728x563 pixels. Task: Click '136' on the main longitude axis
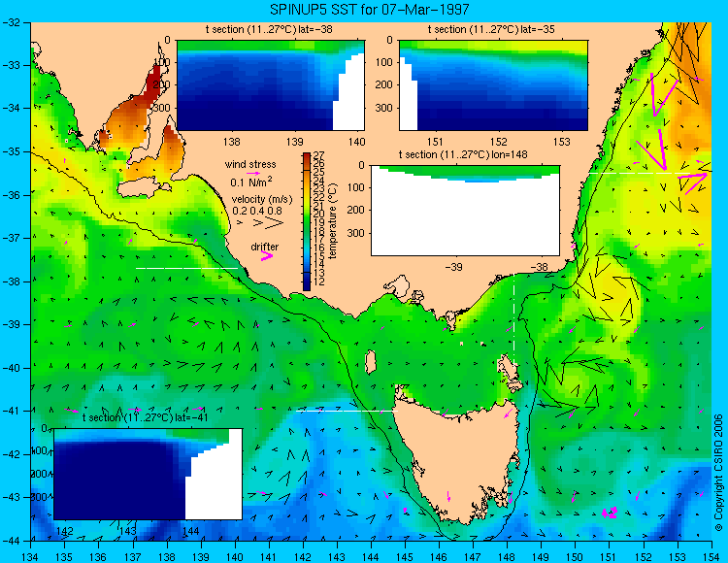pyautogui.click(x=98, y=557)
